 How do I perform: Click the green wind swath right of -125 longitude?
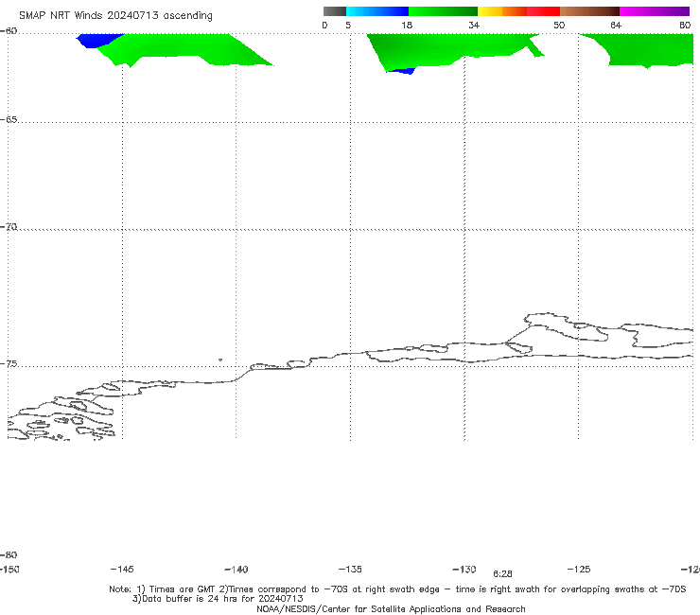click(647, 49)
